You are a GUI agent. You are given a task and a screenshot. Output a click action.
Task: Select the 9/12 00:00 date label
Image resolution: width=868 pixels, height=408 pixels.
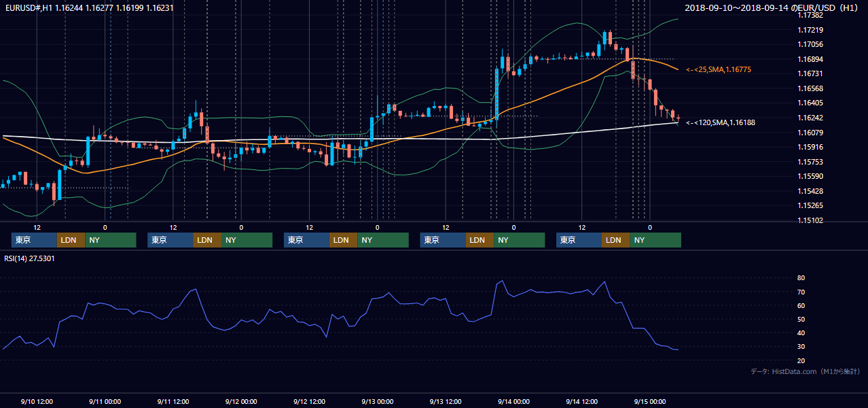point(241,401)
